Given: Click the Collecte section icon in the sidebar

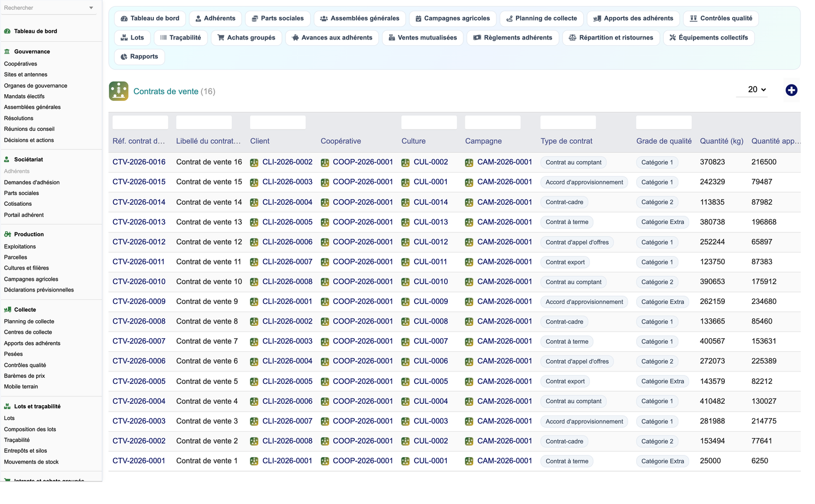Looking at the screenshot, I should click(x=7, y=310).
